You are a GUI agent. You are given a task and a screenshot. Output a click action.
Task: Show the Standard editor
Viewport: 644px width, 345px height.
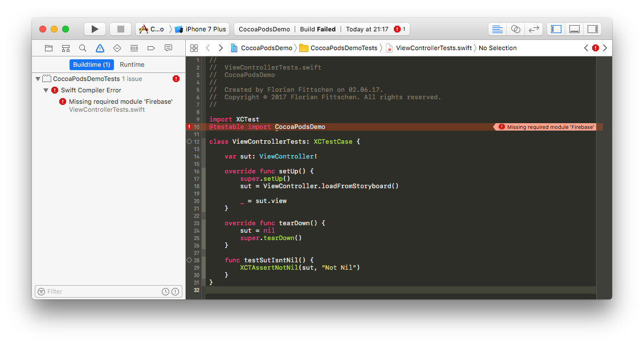(498, 29)
